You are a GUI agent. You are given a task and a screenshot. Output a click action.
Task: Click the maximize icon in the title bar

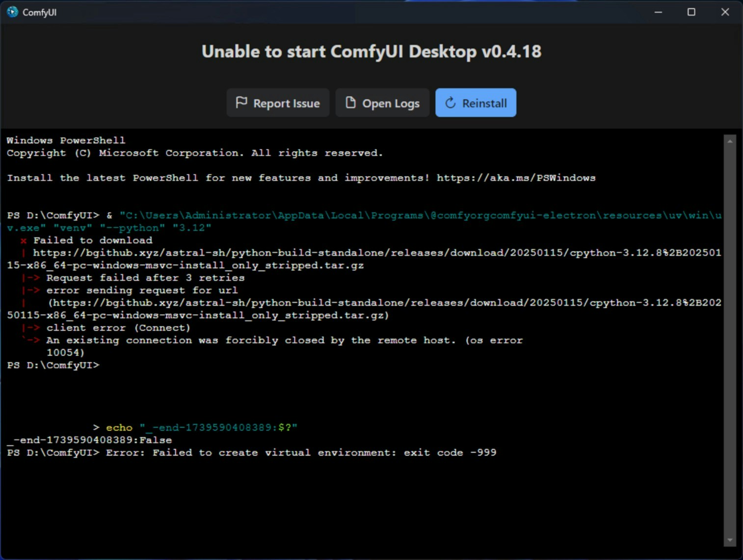(x=691, y=12)
